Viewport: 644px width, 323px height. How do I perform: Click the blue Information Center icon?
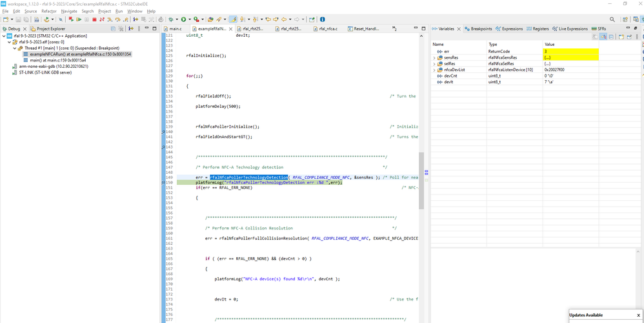(x=323, y=19)
